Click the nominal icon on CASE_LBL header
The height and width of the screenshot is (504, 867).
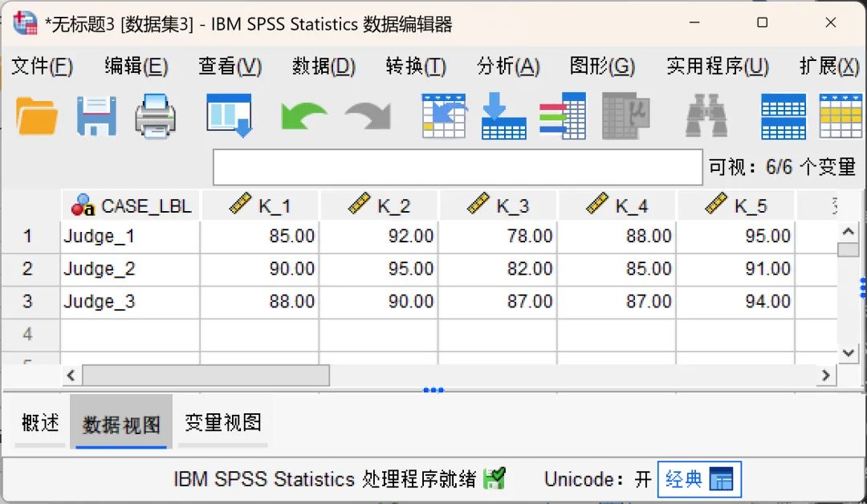tap(83, 205)
